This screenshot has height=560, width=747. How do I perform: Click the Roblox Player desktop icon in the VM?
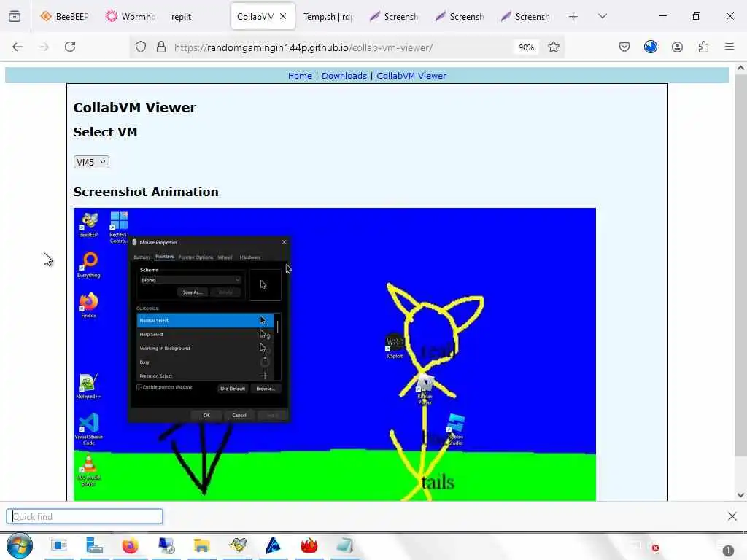[425, 389]
